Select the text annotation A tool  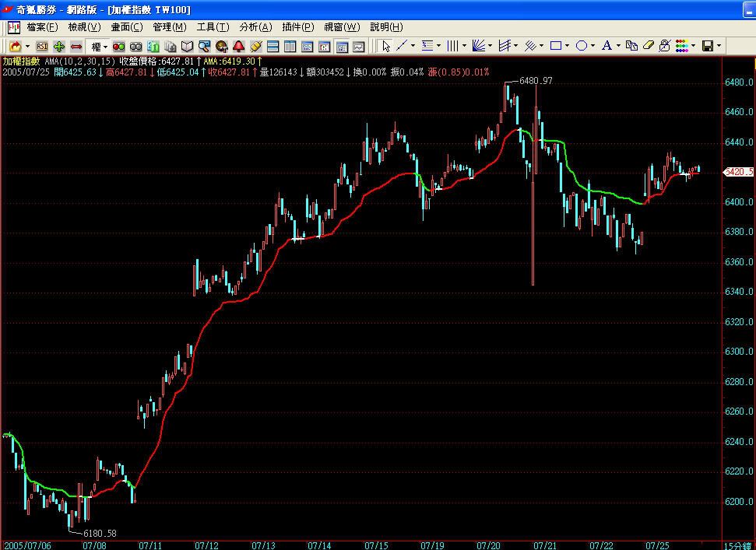(607, 46)
